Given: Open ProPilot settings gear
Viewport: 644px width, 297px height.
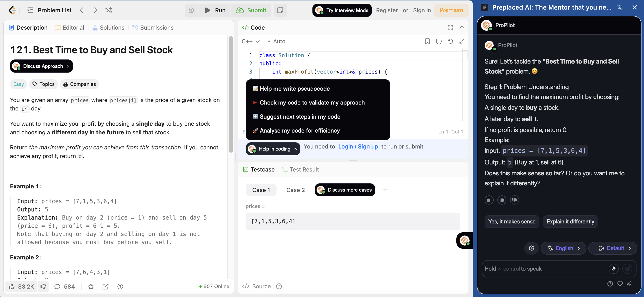Looking at the screenshot, I should click(531, 248).
